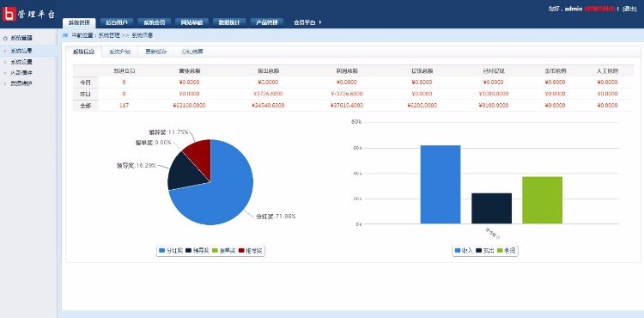Toggle the 收入 series in bar legend
644x318 pixels.
[464, 251]
